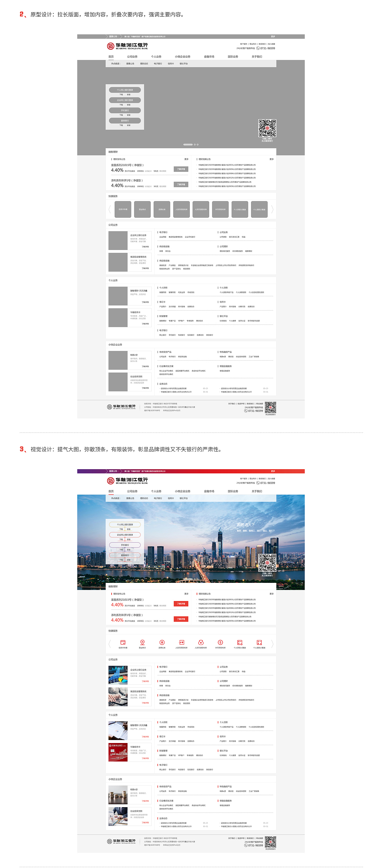Click 企业网上银行业务 chart thumbnail in colored design
The width and height of the screenshot is (382, 868).
point(118,675)
